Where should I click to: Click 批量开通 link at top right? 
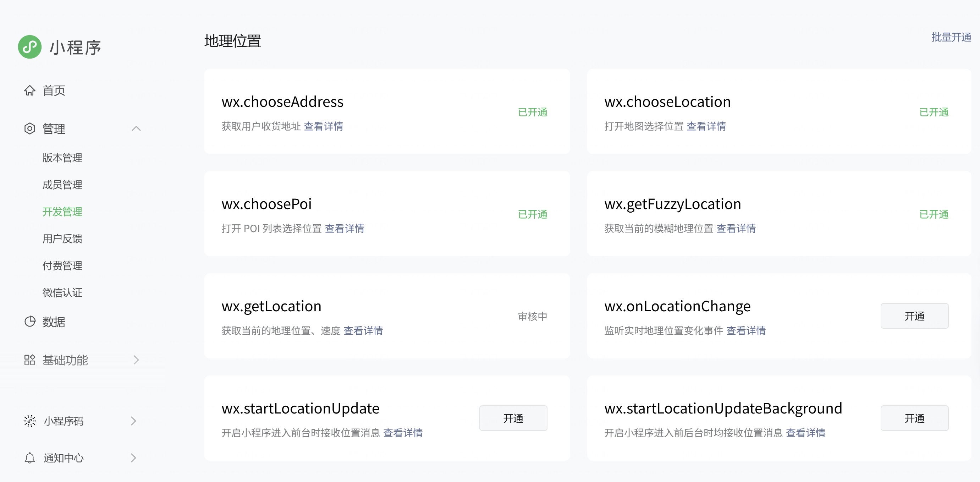(951, 37)
